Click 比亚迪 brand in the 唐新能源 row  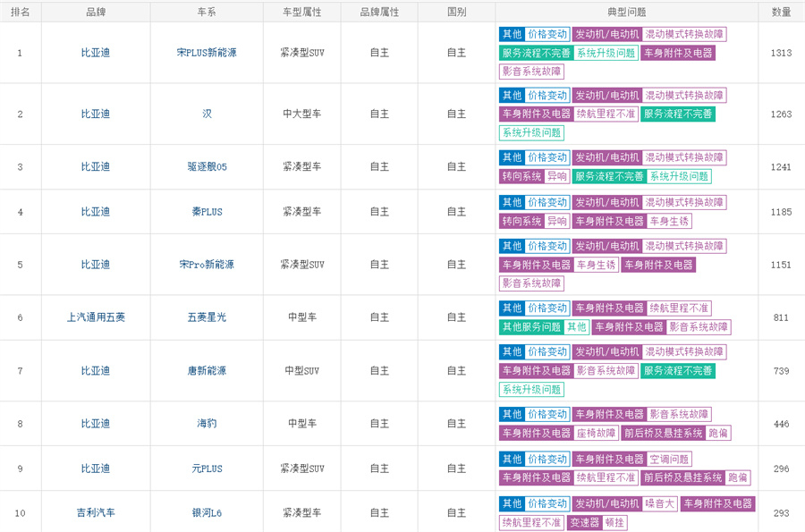coord(96,370)
